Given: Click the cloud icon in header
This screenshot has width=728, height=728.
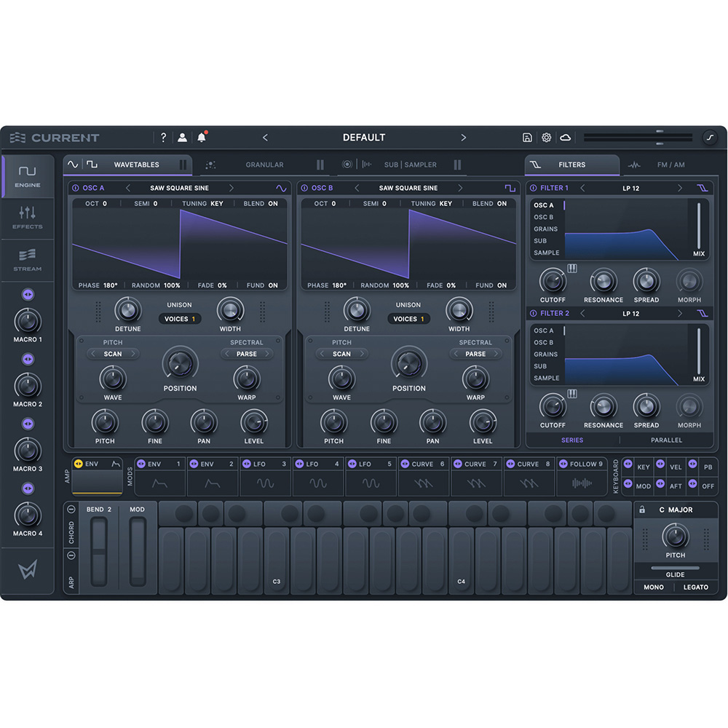Looking at the screenshot, I should click(565, 138).
